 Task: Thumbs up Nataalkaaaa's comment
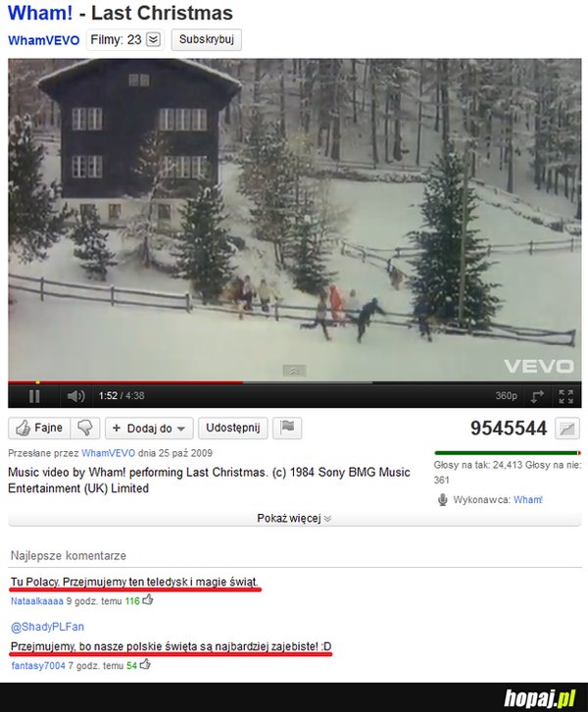(148, 600)
